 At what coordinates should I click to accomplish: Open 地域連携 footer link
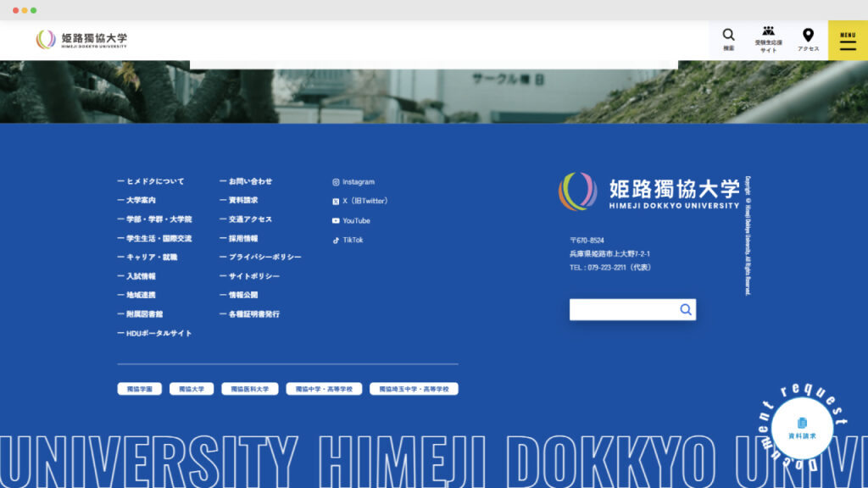tap(136, 295)
